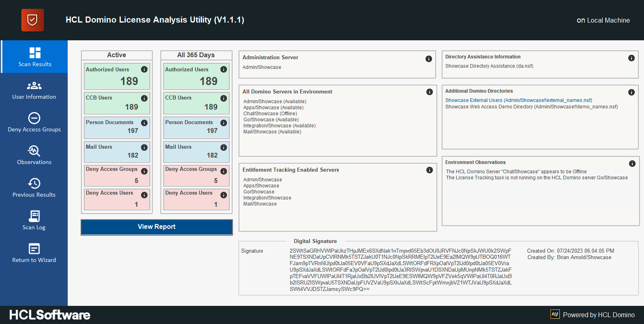644x324 pixels.
Task: Click info icon for 365 Days Person Documents
Action: click(x=224, y=123)
